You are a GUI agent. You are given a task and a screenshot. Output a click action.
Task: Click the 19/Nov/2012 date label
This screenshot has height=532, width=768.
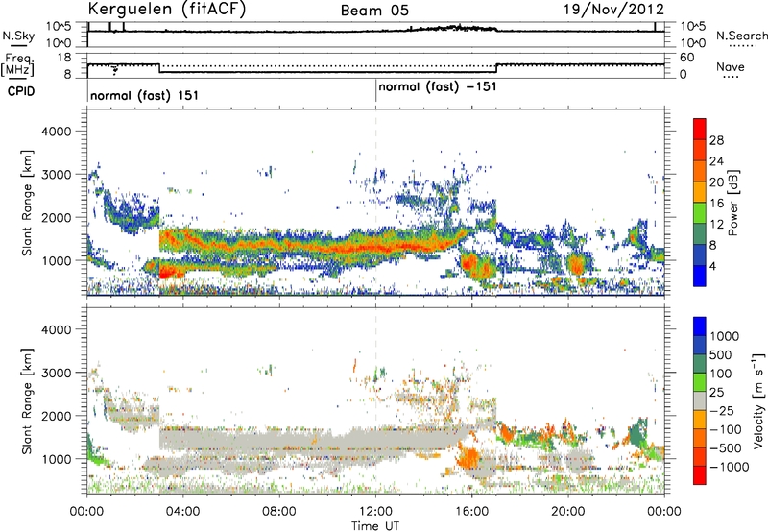tap(613, 10)
